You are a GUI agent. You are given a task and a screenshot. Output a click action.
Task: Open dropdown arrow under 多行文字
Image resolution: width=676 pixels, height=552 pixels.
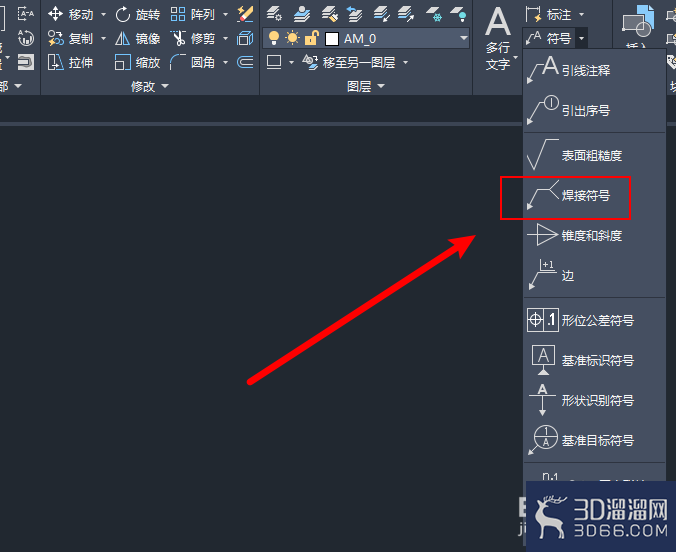point(515,57)
